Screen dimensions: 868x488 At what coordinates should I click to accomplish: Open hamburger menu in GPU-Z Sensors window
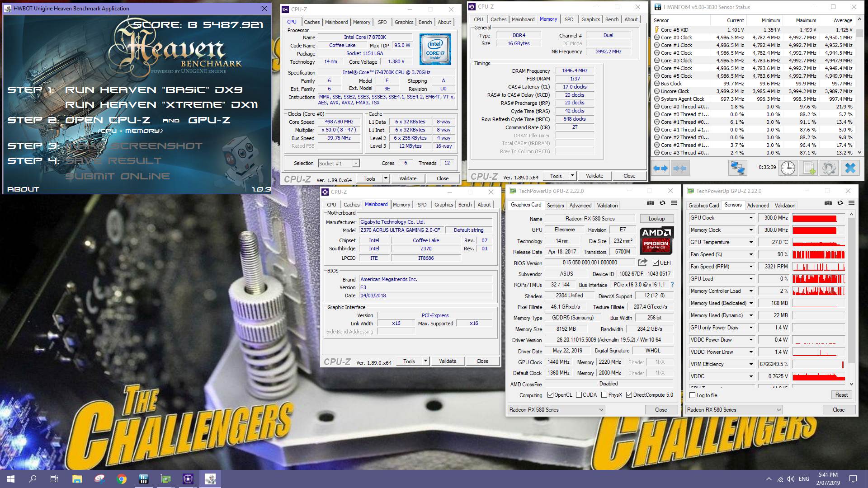tap(851, 203)
